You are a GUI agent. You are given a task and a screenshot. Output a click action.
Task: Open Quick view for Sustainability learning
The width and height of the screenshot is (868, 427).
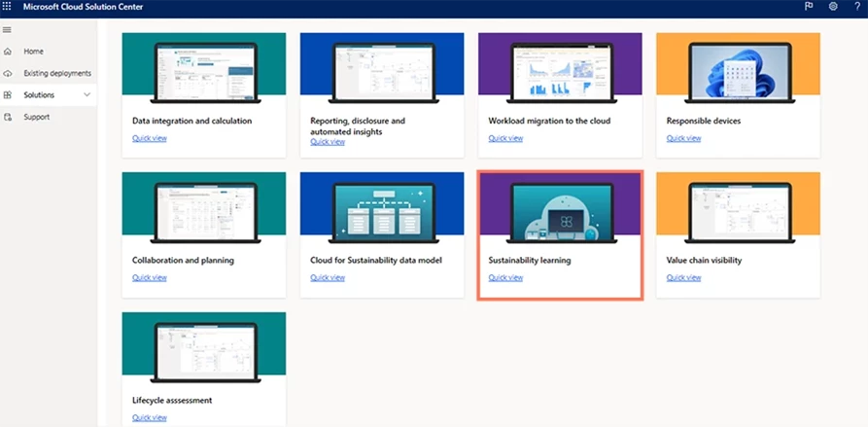point(505,277)
